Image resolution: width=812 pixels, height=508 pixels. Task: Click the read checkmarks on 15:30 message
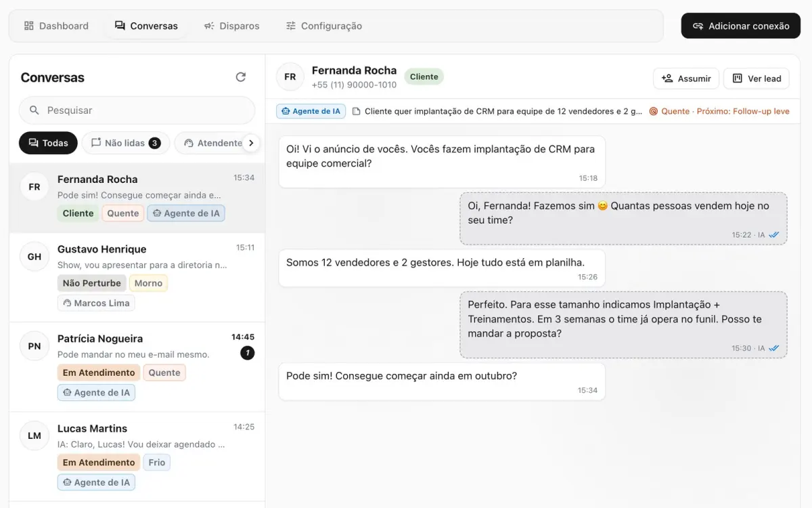click(x=774, y=348)
